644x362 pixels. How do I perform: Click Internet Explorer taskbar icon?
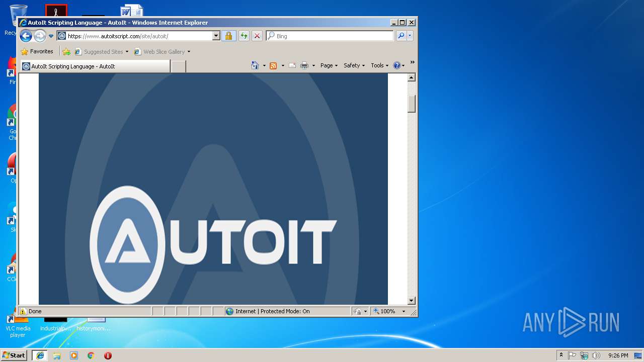coord(40,355)
